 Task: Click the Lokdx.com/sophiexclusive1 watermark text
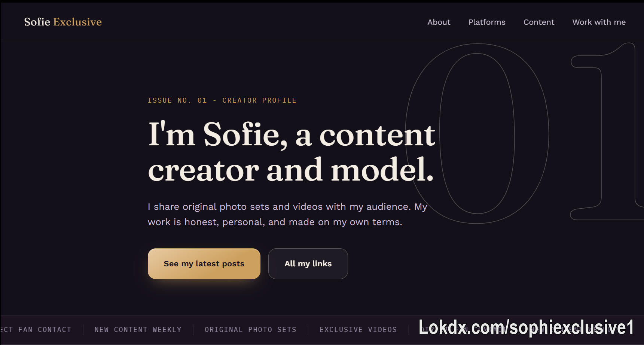[526, 327]
